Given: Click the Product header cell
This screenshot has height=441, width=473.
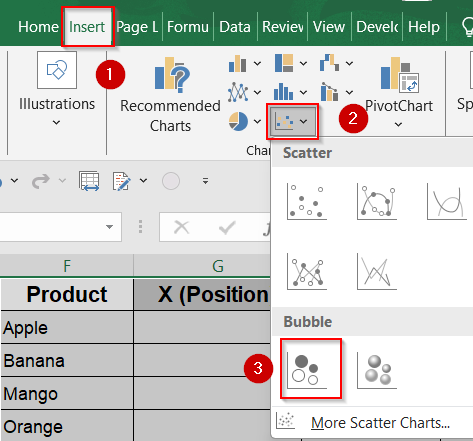Looking at the screenshot, I should click(x=67, y=294).
